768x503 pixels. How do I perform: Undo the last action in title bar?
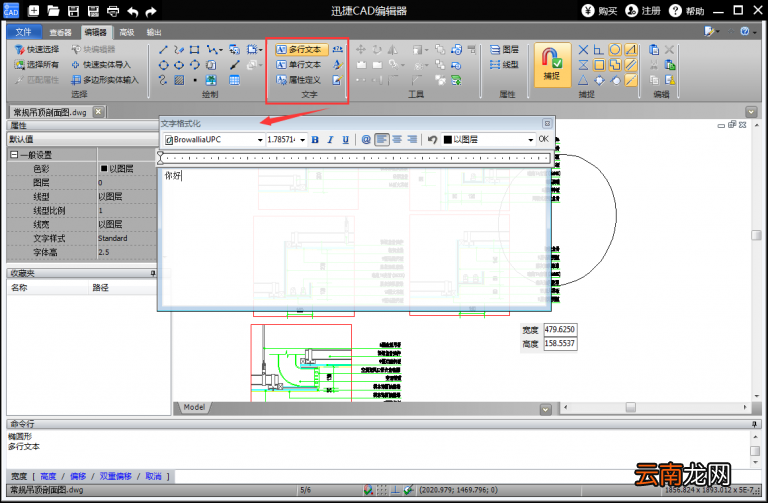point(133,11)
